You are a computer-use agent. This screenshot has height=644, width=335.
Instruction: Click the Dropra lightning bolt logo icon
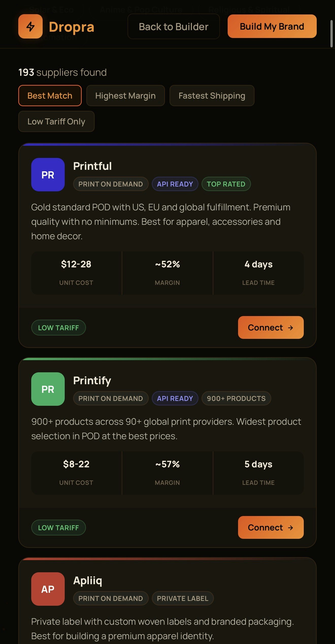click(x=30, y=26)
